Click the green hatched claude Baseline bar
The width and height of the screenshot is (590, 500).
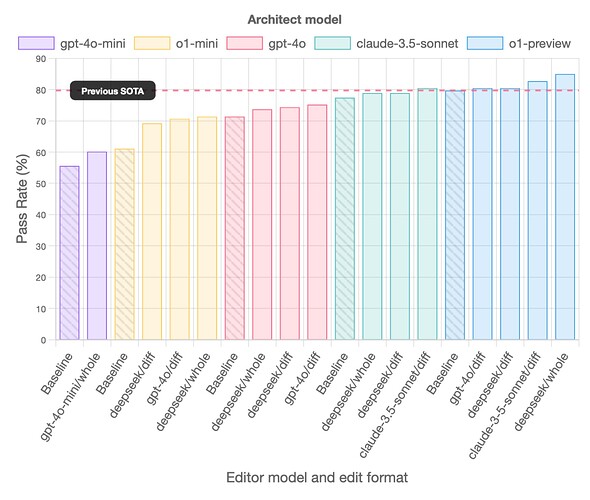point(345,219)
